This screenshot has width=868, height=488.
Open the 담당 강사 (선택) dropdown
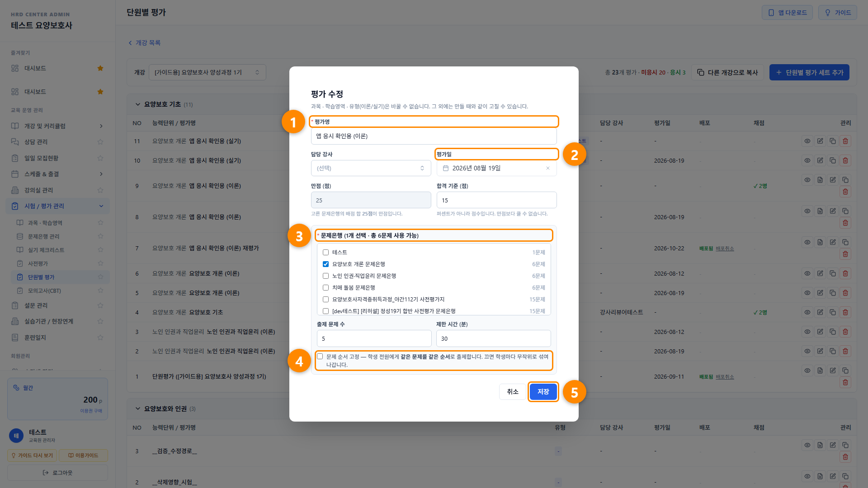(371, 168)
